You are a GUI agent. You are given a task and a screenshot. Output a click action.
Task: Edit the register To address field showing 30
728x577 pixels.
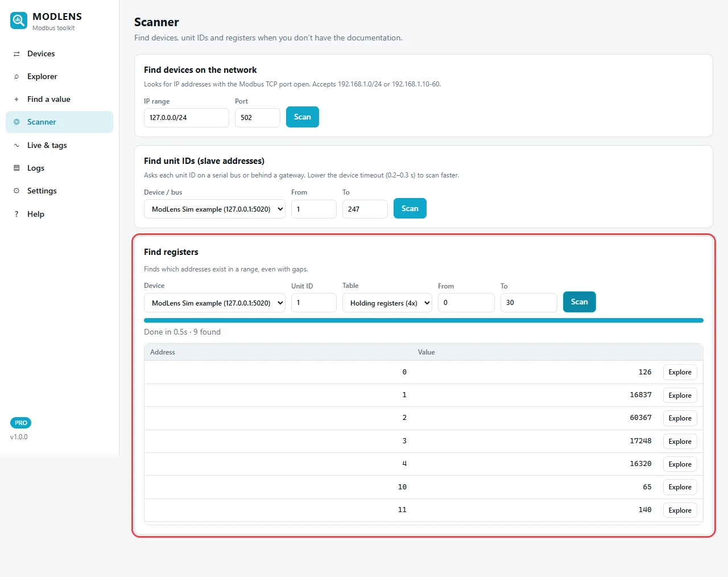(529, 303)
